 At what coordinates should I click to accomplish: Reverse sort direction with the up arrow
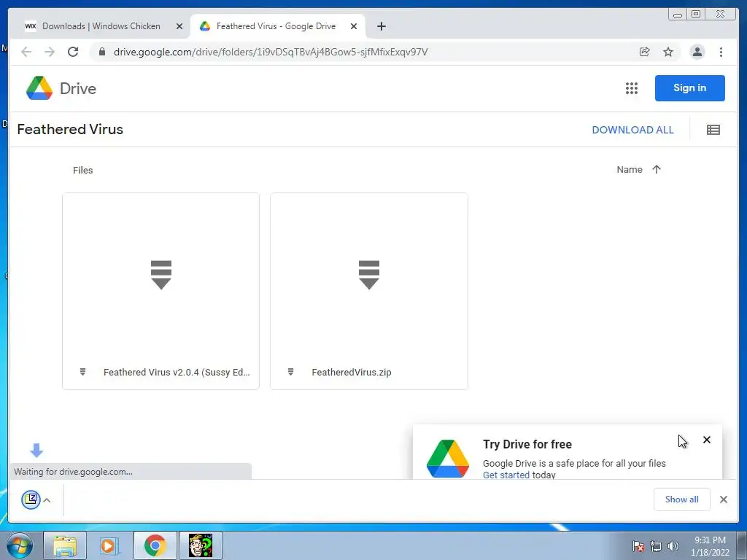pyautogui.click(x=657, y=169)
